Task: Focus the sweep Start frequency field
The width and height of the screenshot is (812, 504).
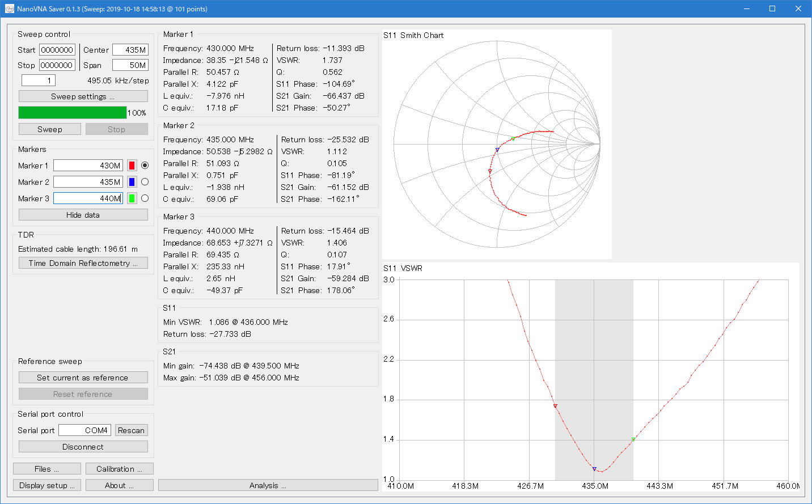Action: pyautogui.click(x=57, y=50)
